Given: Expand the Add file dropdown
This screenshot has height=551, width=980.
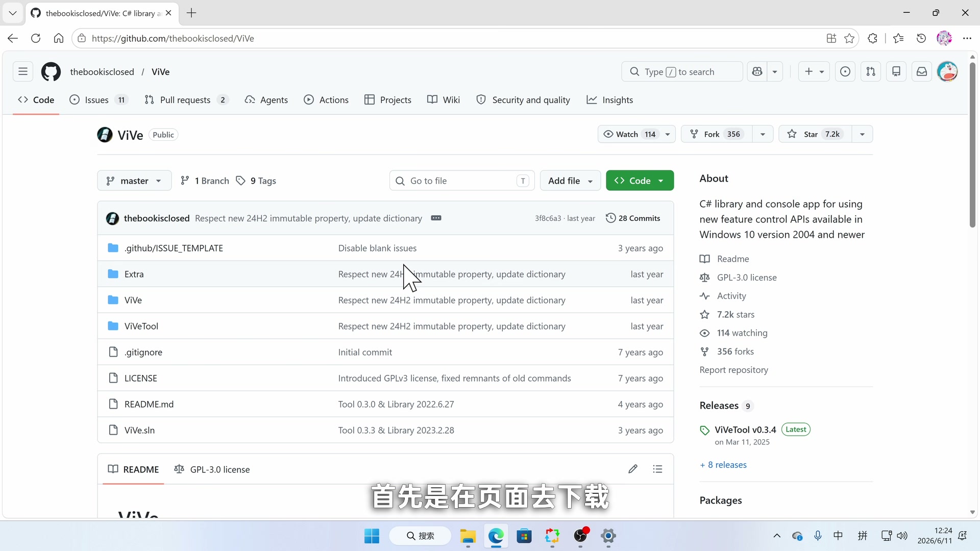Looking at the screenshot, I should coord(570,181).
